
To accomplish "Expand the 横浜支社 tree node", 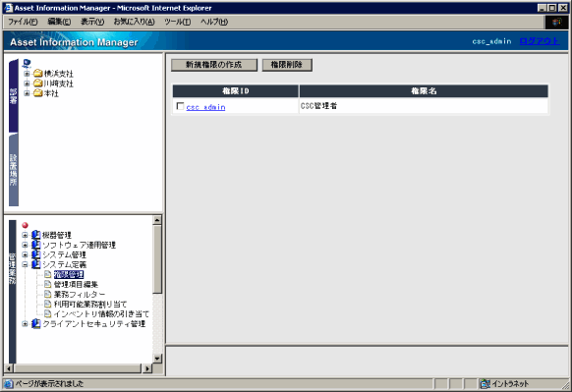I will coord(27,74).
